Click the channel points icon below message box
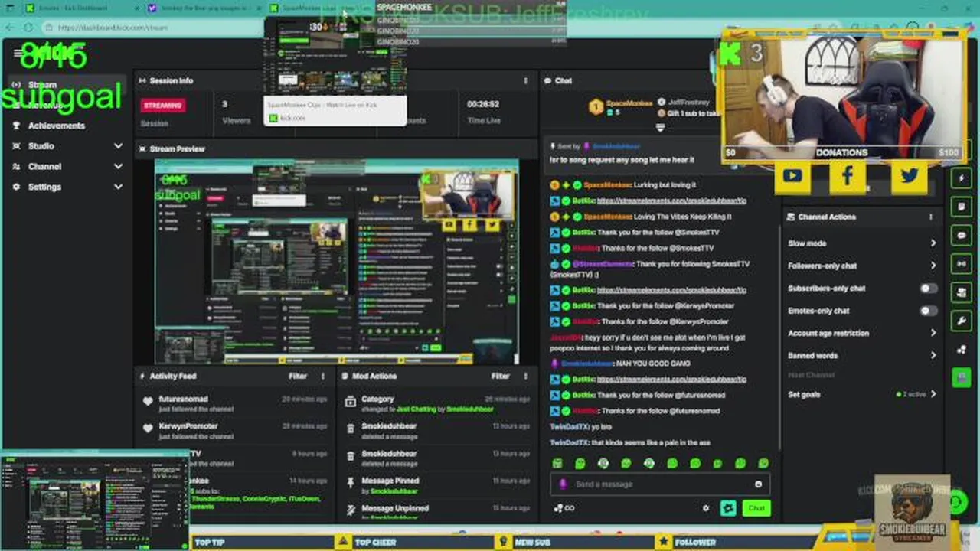980x551 pixels. click(x=563, y=508)
